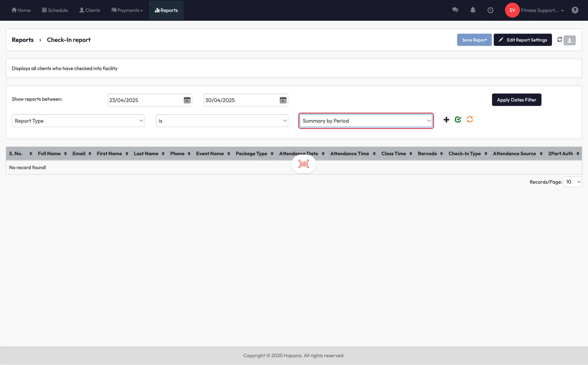Click the Apply Dates Filter button

coord(516,100)
